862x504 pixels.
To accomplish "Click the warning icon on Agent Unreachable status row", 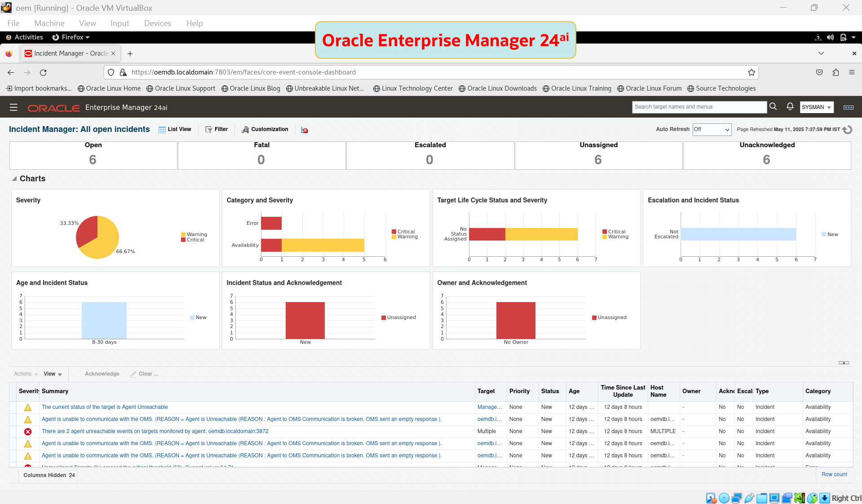I will point(28,408).
